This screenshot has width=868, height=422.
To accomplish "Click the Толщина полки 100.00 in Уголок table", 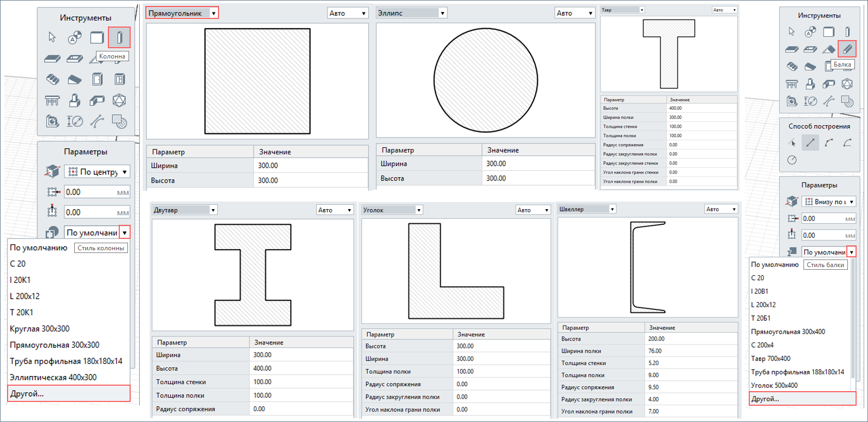I will pos(501,372).
